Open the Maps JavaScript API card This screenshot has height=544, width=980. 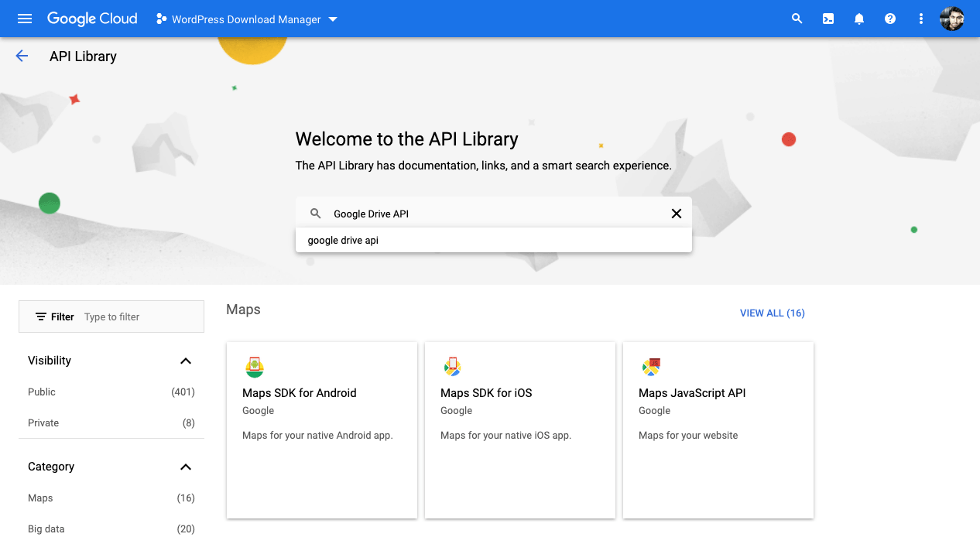(x=718, y=429)
